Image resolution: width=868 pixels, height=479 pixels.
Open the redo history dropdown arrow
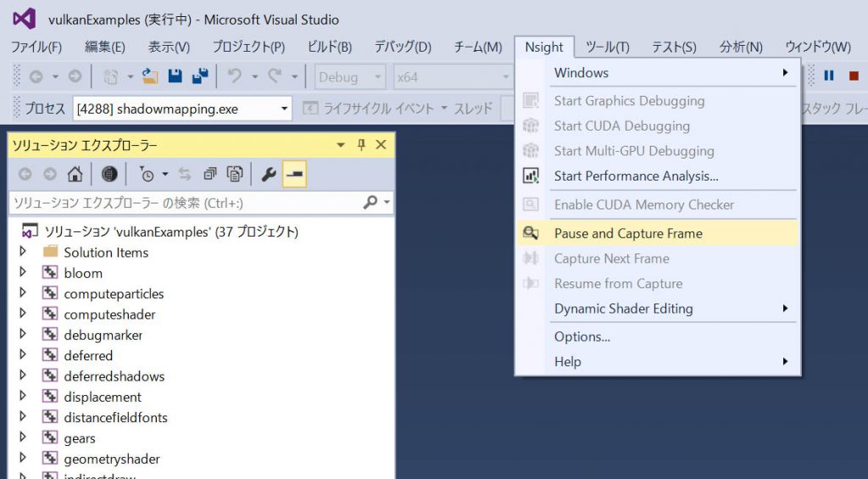tap(294, 77)
